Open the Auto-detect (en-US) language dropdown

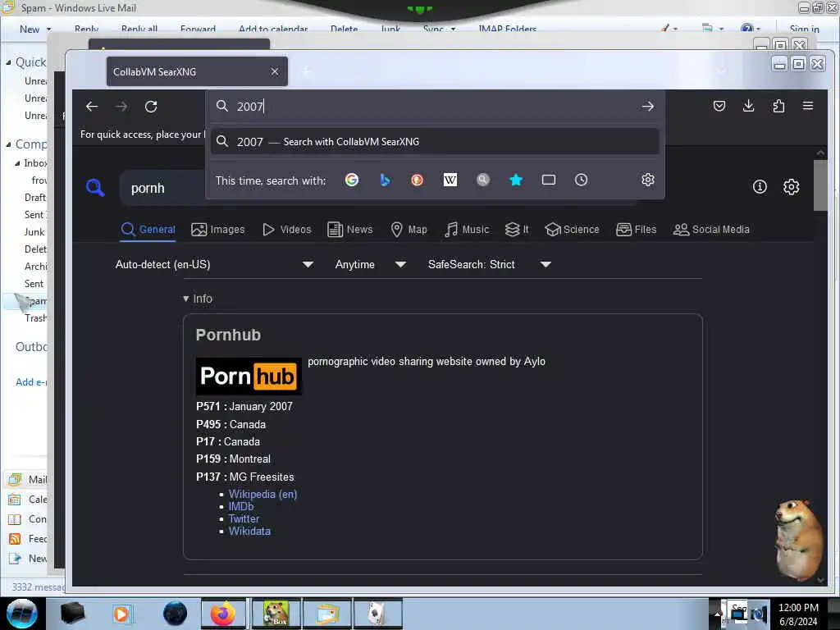[x=214, y=264]
